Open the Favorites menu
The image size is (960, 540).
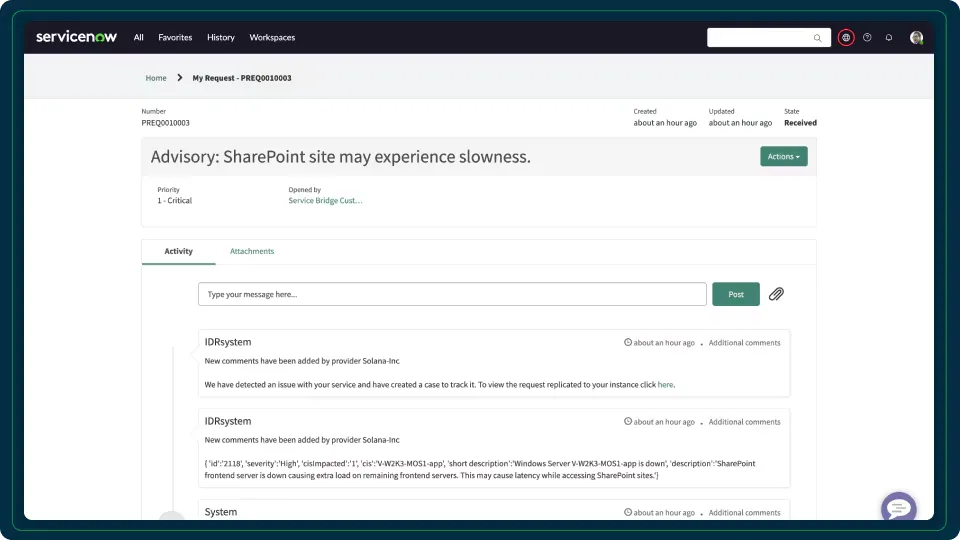pos(175,37)
